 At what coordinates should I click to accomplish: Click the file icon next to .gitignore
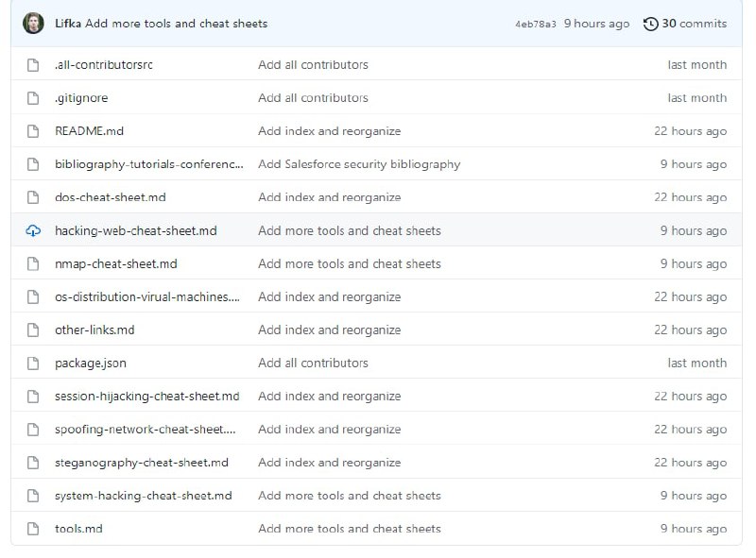34,98
